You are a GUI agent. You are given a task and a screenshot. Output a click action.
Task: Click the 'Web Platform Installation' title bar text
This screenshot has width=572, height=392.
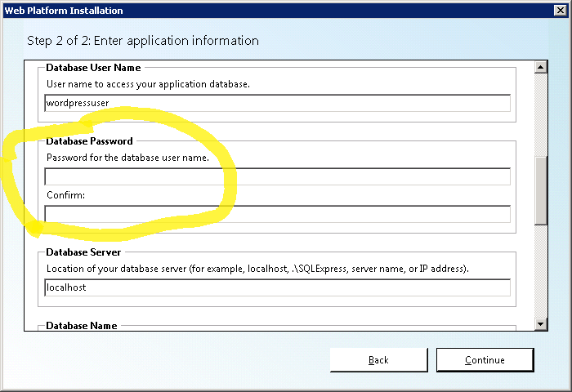tap(64, 11)
